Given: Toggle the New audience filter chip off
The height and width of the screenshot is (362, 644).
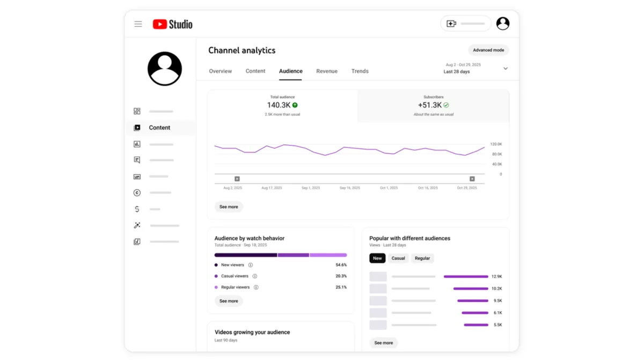Looking at the screenshot, I should click(x=377, y=258).
